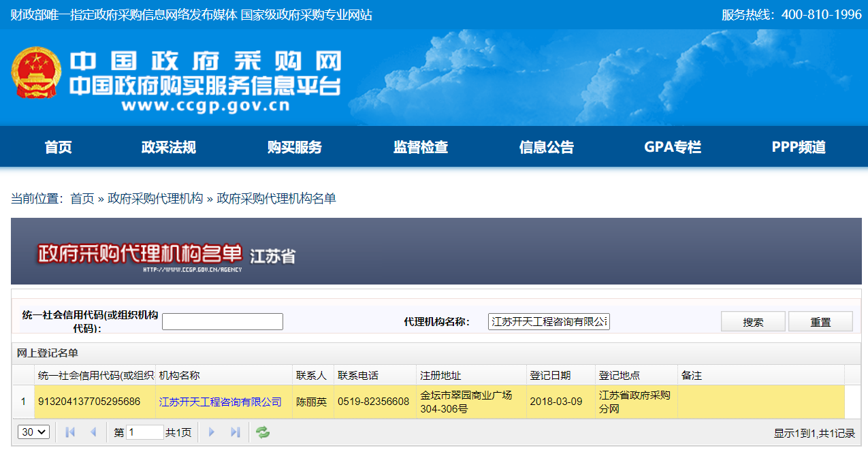868x454 pixels.
Task: Open 信息公告 navigation item
Action: coord(547,147)
